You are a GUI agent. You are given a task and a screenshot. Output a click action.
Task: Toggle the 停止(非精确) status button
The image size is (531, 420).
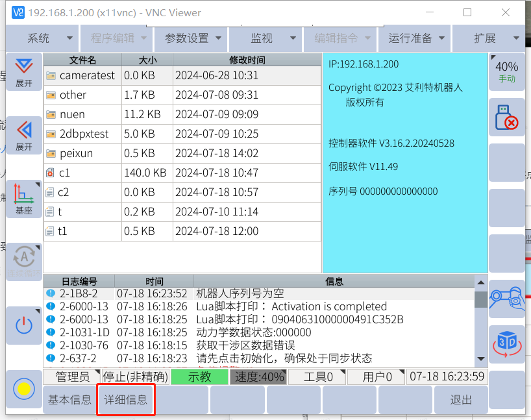pos(136,377)
